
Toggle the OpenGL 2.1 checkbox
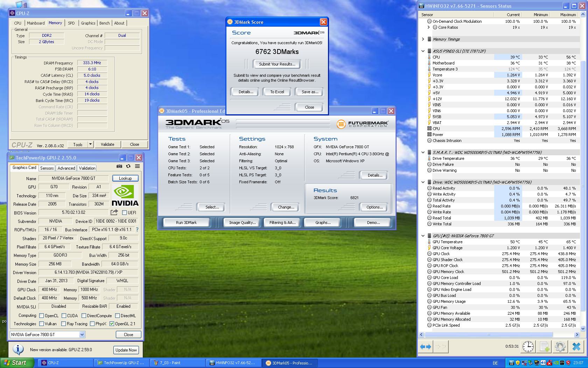point(112,324)
